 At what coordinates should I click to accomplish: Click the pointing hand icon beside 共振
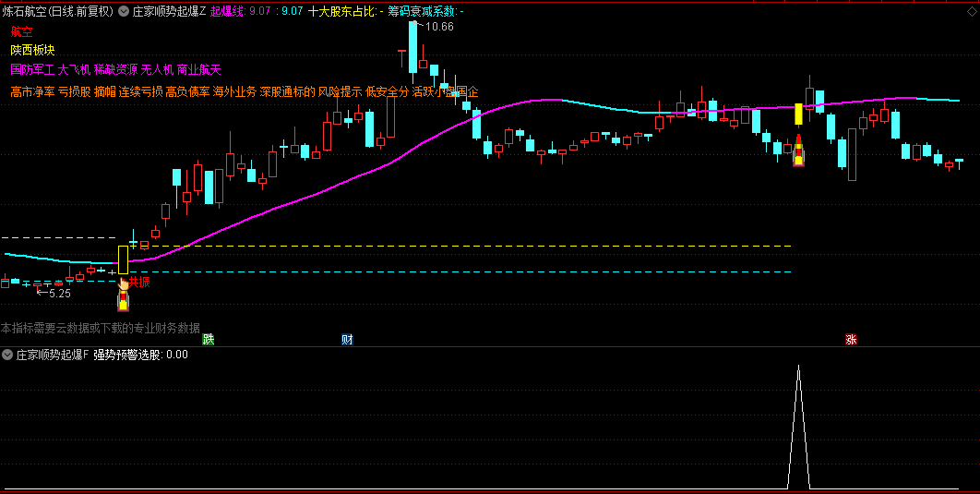[123, 284]
